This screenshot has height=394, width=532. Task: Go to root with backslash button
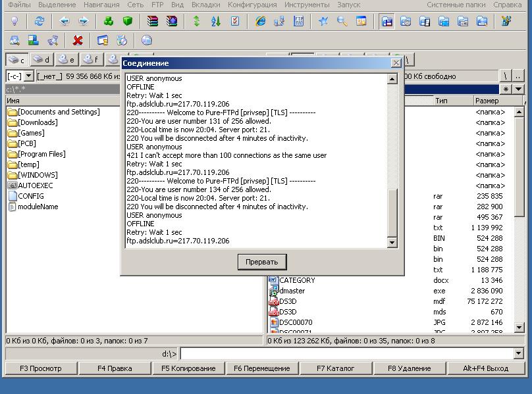pyautogui.click(x=505, y=76)
